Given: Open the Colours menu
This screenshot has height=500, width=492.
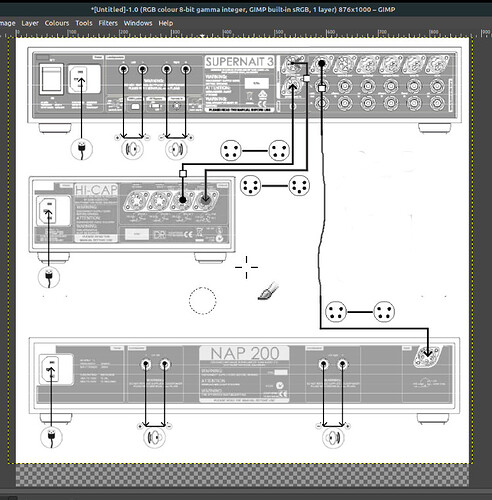Looking at the screenshot, I should point(57,23).
